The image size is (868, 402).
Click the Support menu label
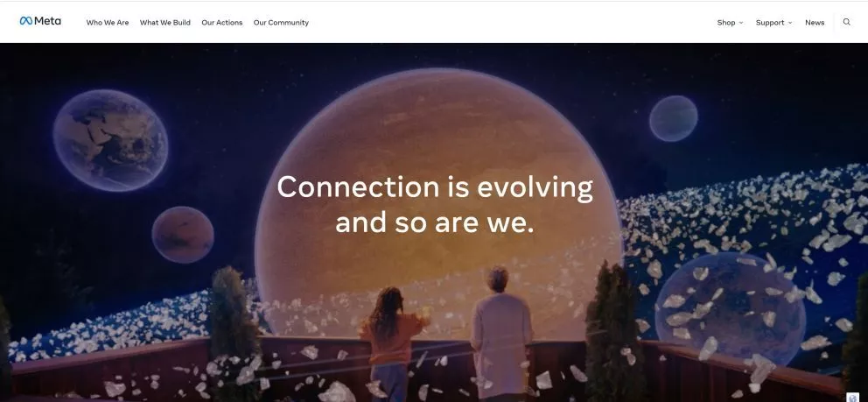769,23
